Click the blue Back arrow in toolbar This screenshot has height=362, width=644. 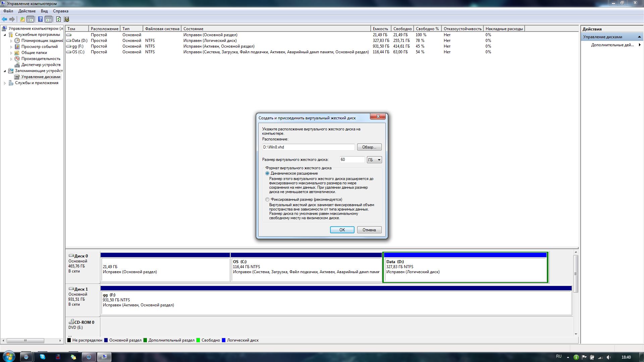[x=4, y=19]
